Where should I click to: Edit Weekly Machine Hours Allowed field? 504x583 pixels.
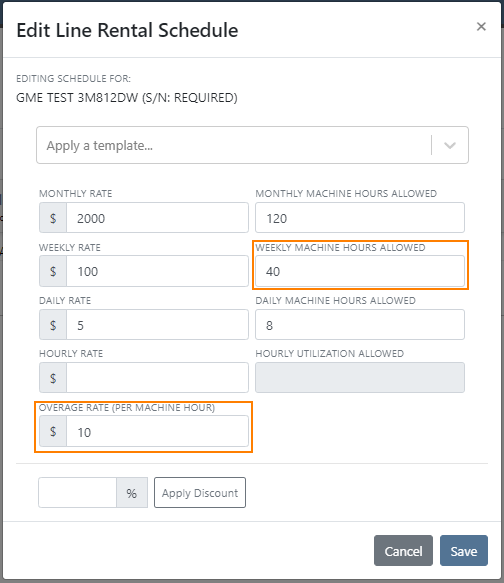(x=360, y=271)
